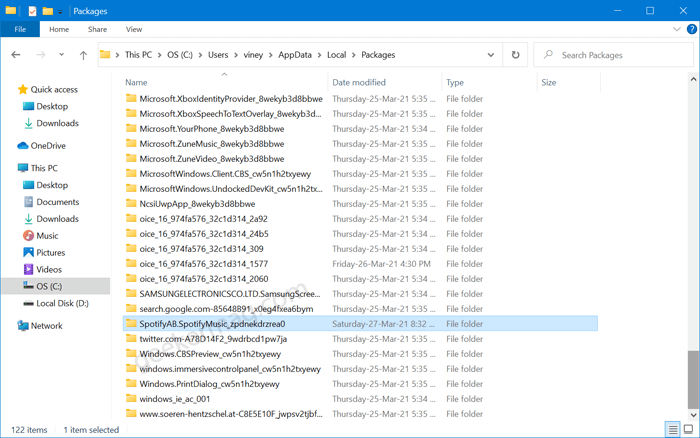This screenshot has width=700, height=438.
Task: Select NcsiUwpApp_8wekyb3d8bbwe folder
Action: tap(197, 204)
